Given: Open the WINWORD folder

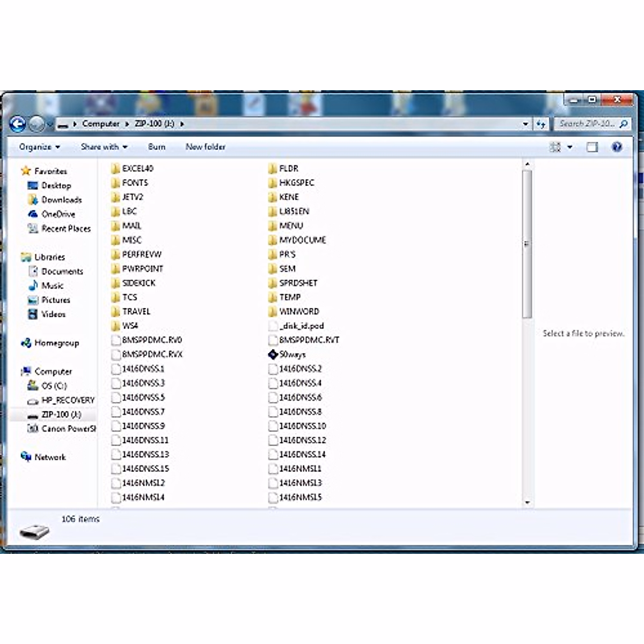Looking at the screenshot, I should [x=298, y=311].
